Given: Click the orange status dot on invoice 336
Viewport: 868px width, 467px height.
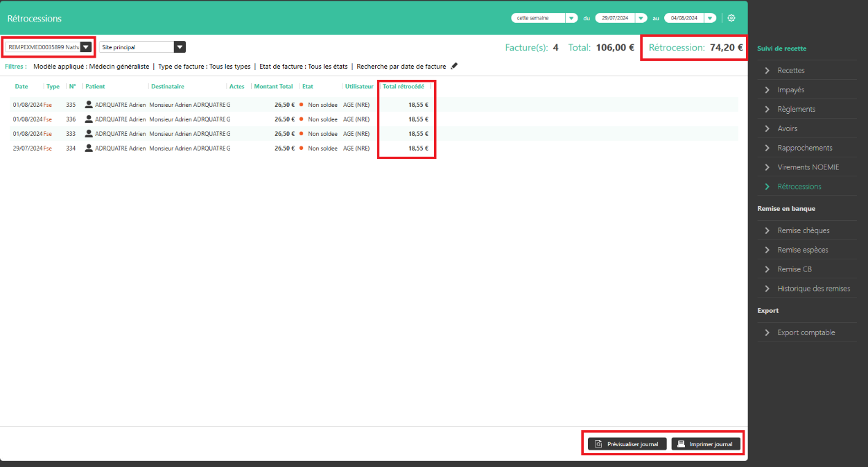Looking at the screenshot, I should pyautogui.click(x=302, y=119).
